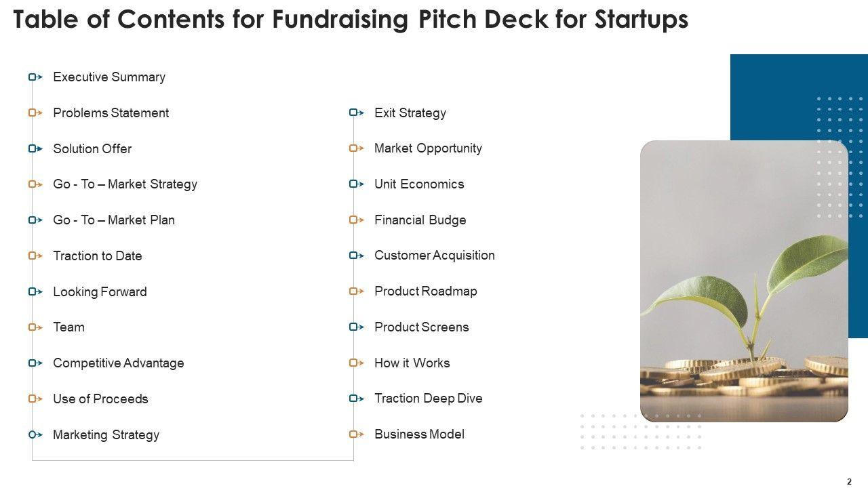Click the orange bullet beside Market Opportunity
The width and height of the screenshot is (868, 488).
(x=357, y=148)
